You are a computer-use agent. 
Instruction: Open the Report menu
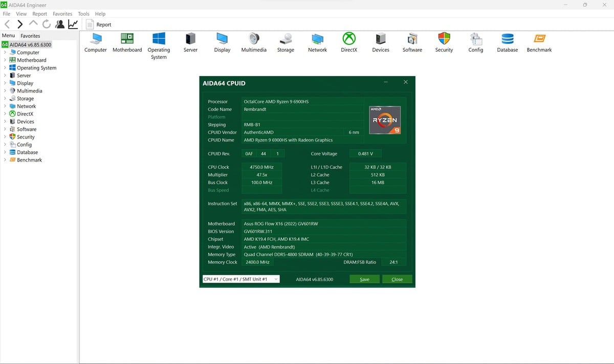coord(39,14)
